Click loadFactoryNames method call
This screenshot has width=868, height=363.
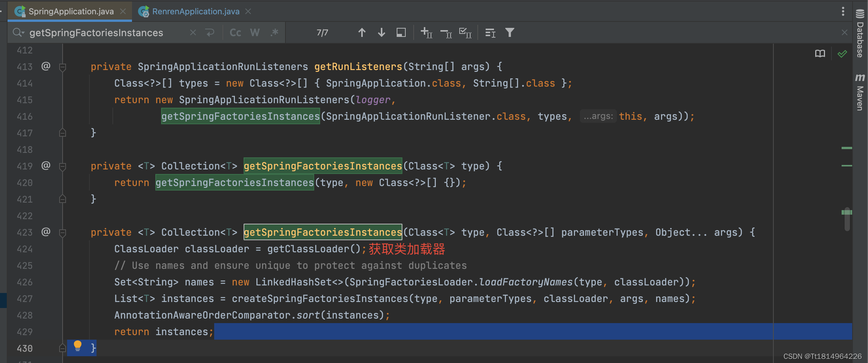click(526, 282)
